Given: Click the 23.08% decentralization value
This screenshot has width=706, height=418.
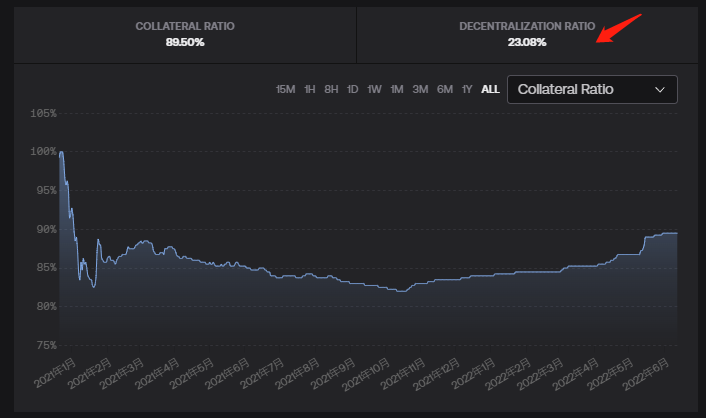Looking at the screenshot, I should (527, 42).
